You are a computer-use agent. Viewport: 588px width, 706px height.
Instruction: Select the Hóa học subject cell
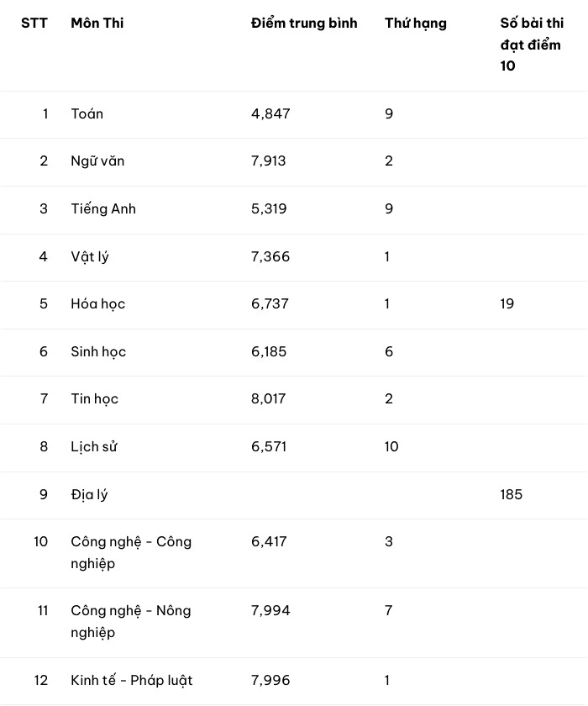[97, 304]
